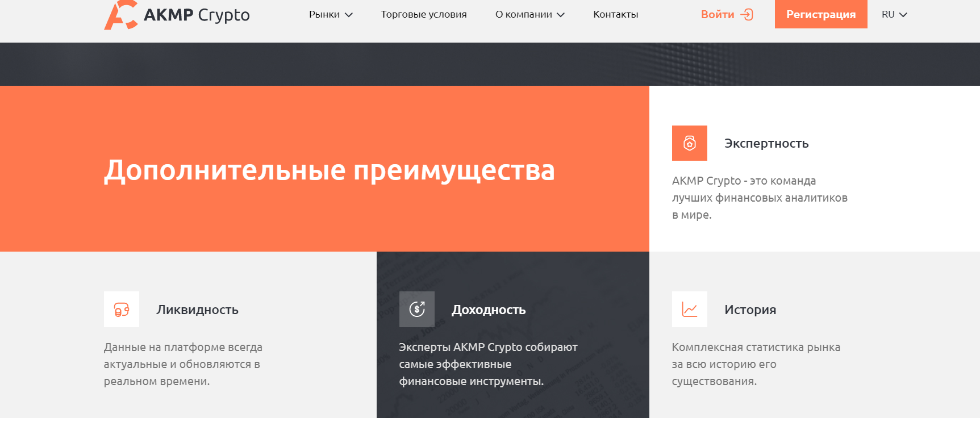Click text 'Данные на платформе всегда актуальные'
Screen dimensions: 980x422
click(x=183, y=356)
